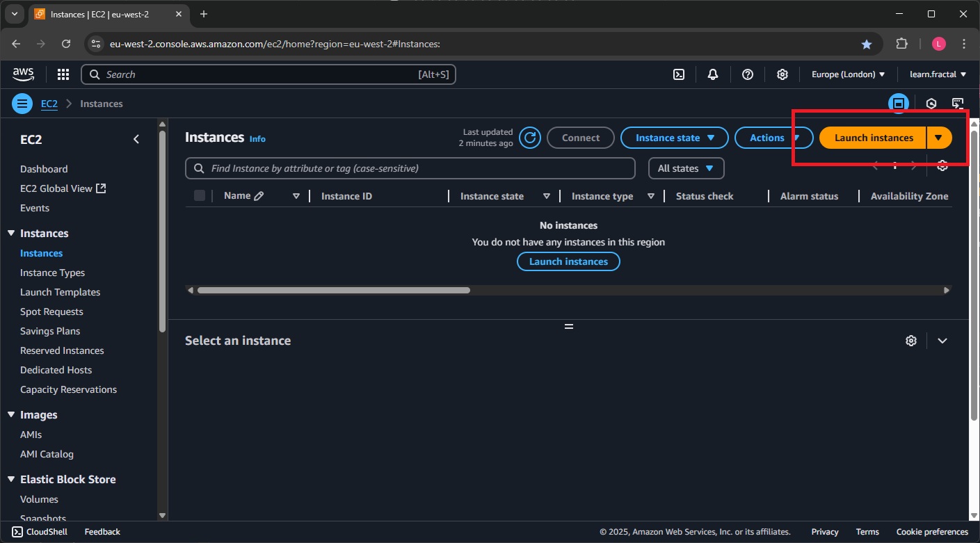
Task: Open the services grid menu
Action: pos(63,74)
